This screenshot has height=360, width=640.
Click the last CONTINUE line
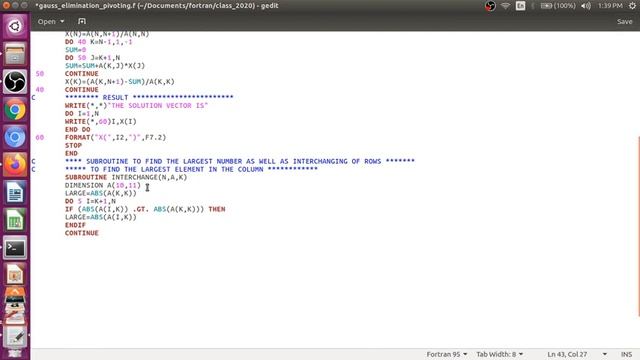(82, 233)
